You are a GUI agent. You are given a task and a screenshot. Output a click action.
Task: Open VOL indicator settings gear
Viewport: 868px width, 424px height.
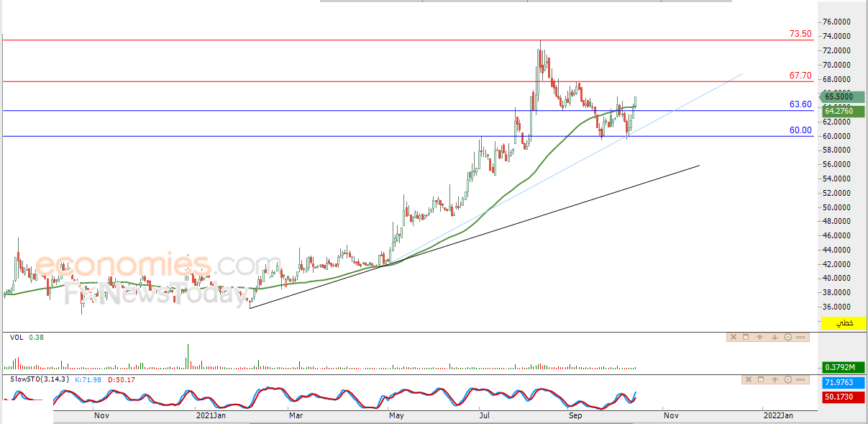pos(788,337)
